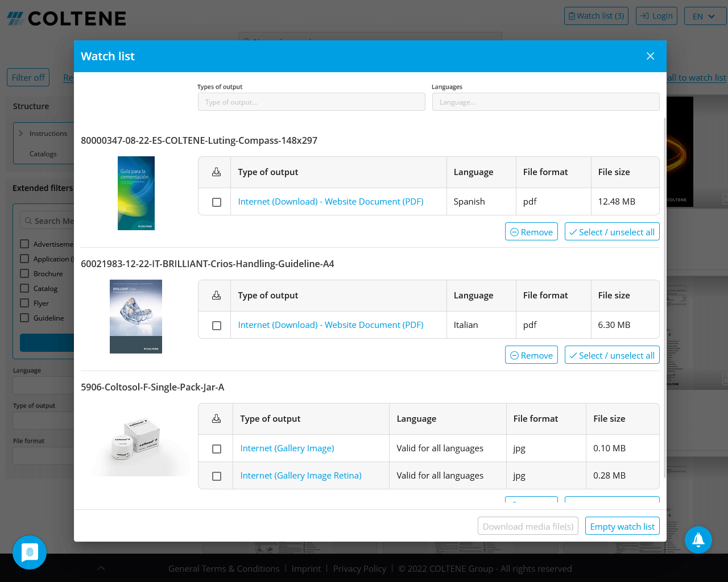Click Download media file(s) button
728x582 pixels.
[x=528, y=526]
